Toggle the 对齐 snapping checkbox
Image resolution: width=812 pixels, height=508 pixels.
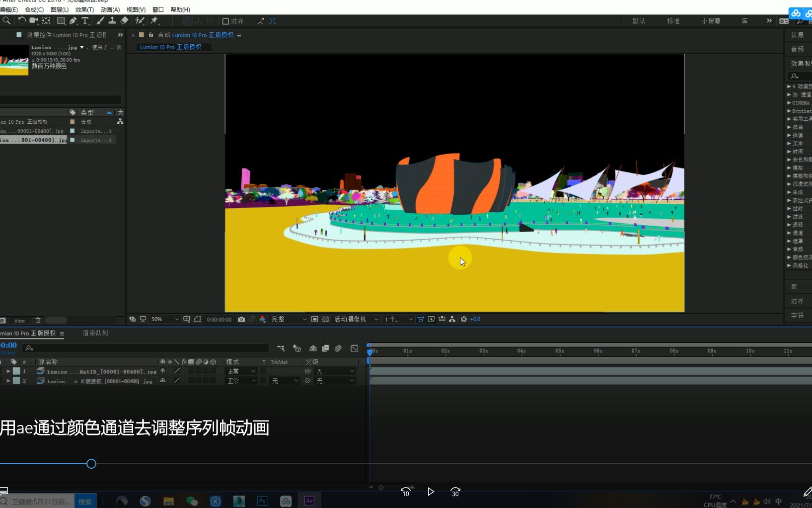pos(225,21)
